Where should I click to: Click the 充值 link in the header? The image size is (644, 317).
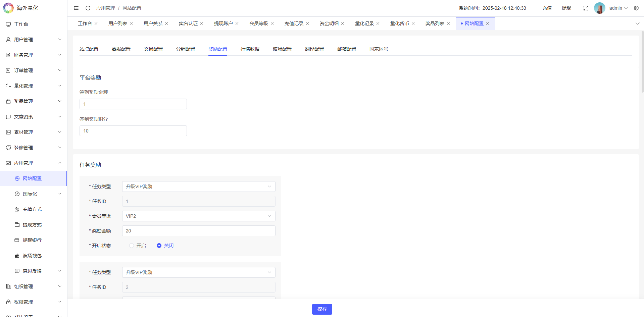click(546, 8)
